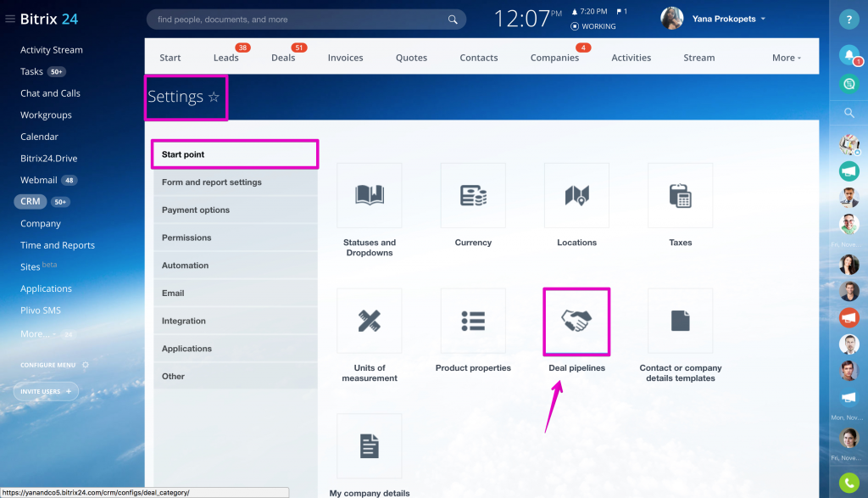Open My company details icon
Screen dimensions: 868x498
click(370, 446)
